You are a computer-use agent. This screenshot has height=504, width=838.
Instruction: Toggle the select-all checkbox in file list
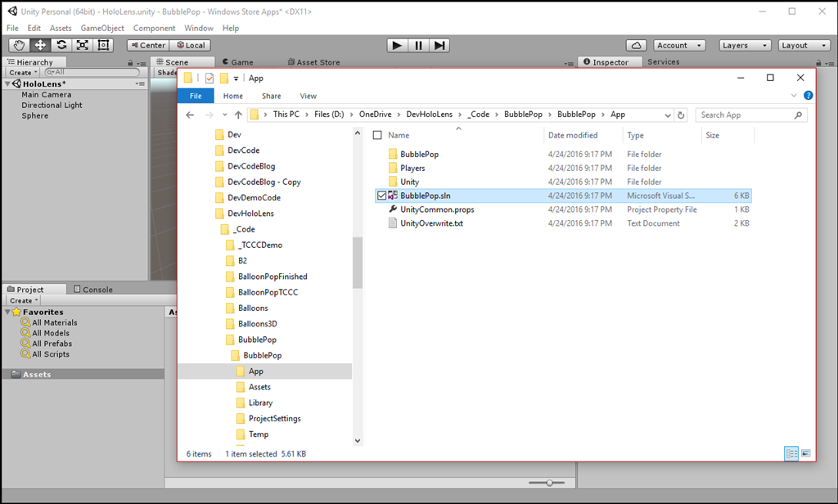click(x=377, y=135)
